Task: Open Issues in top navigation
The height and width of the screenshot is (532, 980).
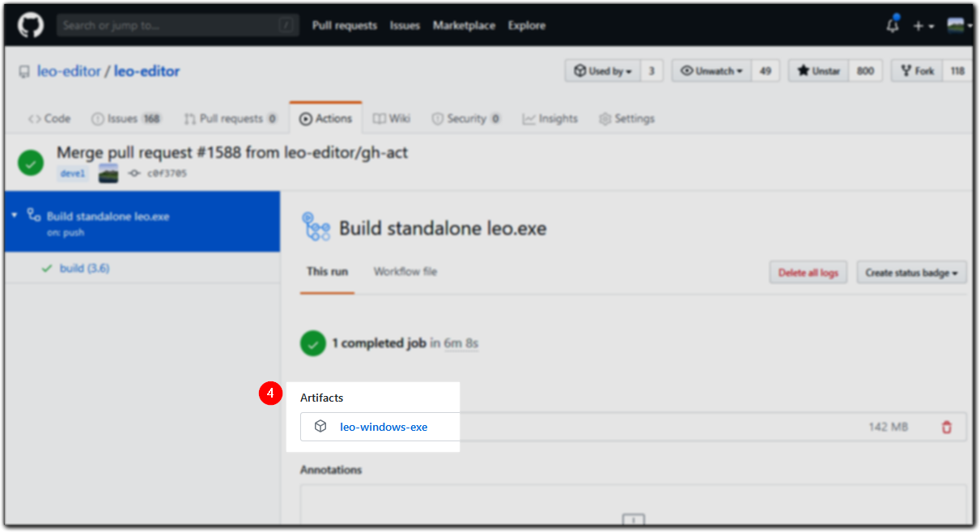Action: (405, 25)
